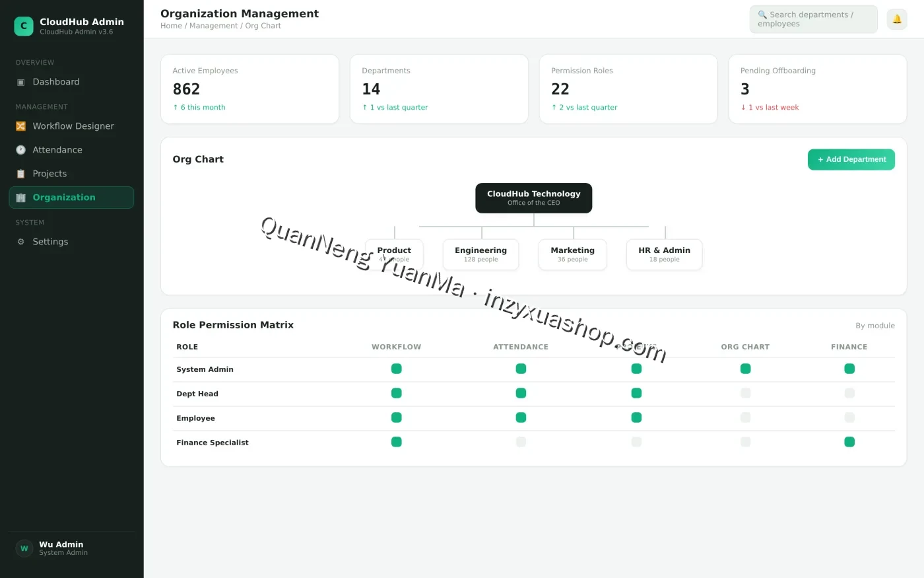Open the Active Employees stat card
The image size is (924, 578).
point(249,89)
